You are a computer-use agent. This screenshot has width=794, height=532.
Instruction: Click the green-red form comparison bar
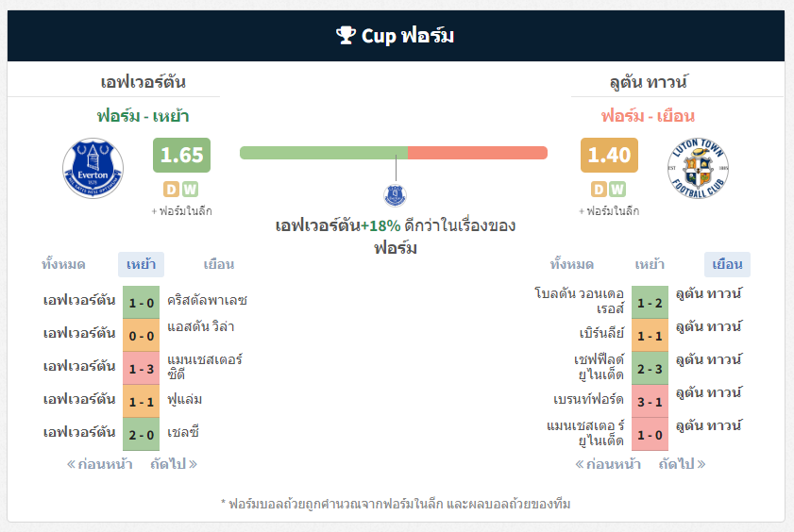click(394, 153)
